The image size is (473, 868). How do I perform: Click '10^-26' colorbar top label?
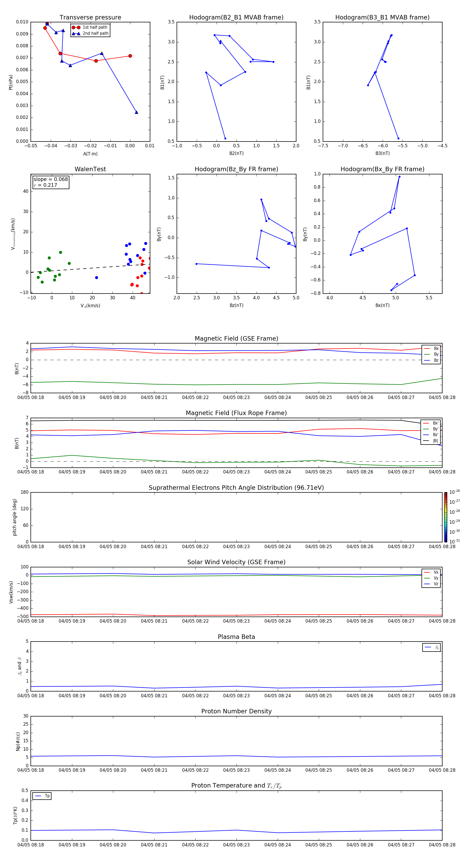(455, 492)
